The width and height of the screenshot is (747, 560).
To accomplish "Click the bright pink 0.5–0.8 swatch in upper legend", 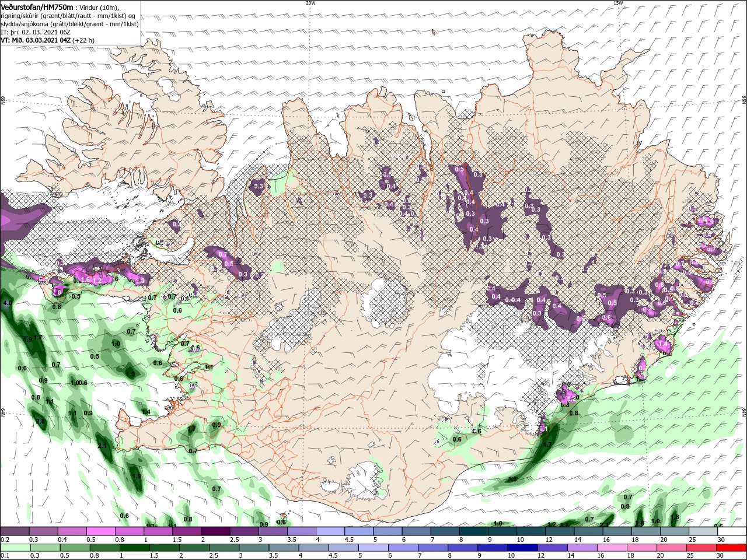I will [x=100, y=531].
